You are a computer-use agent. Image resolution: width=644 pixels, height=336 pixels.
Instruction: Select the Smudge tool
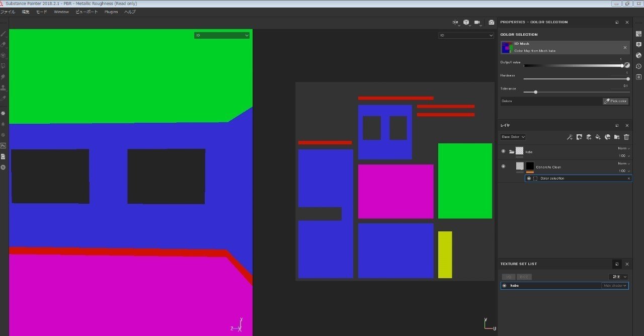coord(3,77)
